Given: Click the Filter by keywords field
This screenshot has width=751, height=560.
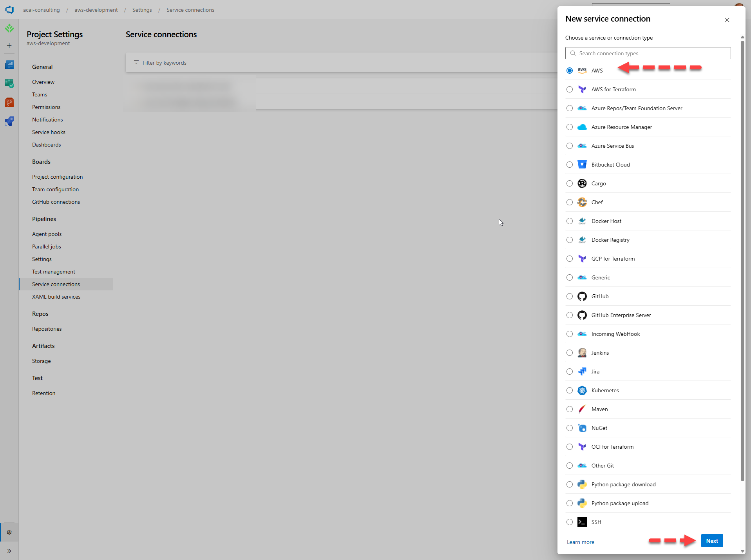Looking at the screenshot, I should [x=341, y=63].
